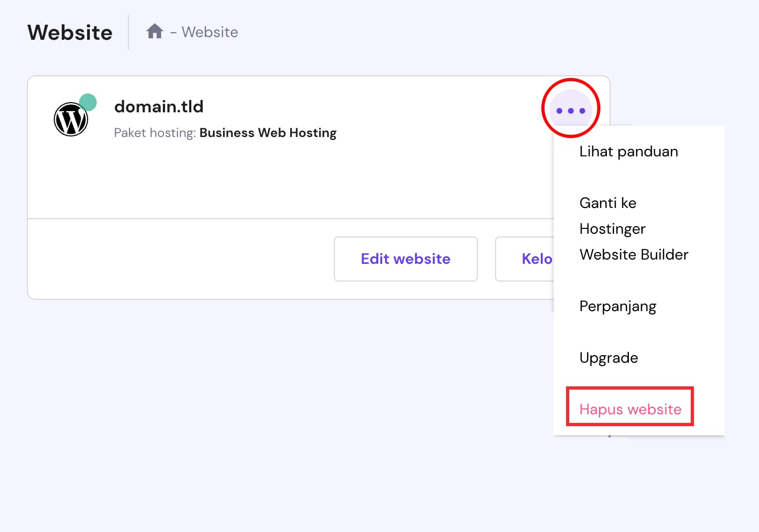The width and height of the screenshot is (759, 532).
Task: Click the Website breadcrumb text
Action: click(x=210, y=32)
